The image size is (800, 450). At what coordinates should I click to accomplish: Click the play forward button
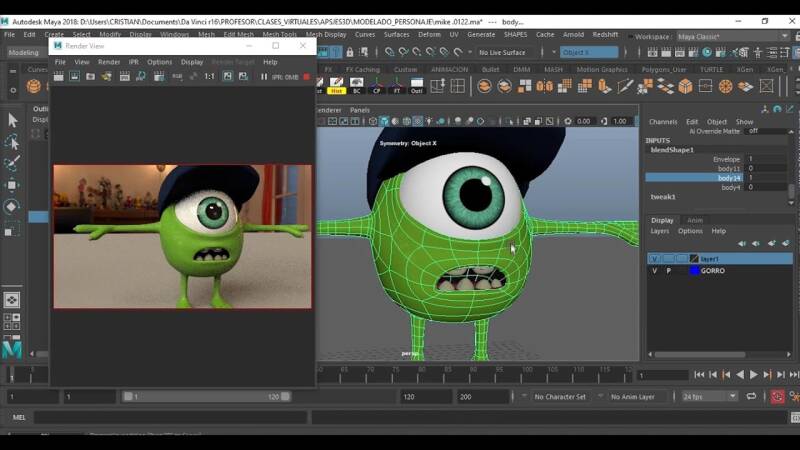754,375
